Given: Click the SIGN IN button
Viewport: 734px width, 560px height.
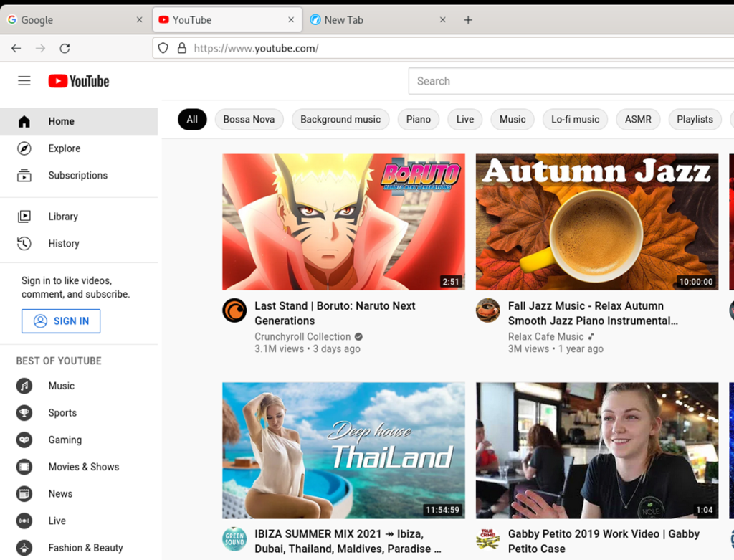Looking at the screenshot, I should pyautogui.click(x=61, y=321).
